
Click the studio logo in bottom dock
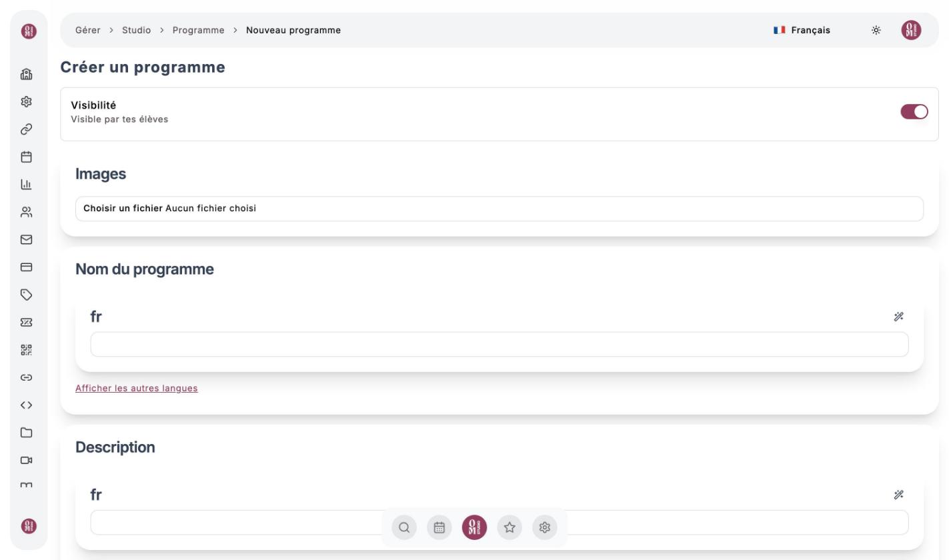click(x=475, y=527)
